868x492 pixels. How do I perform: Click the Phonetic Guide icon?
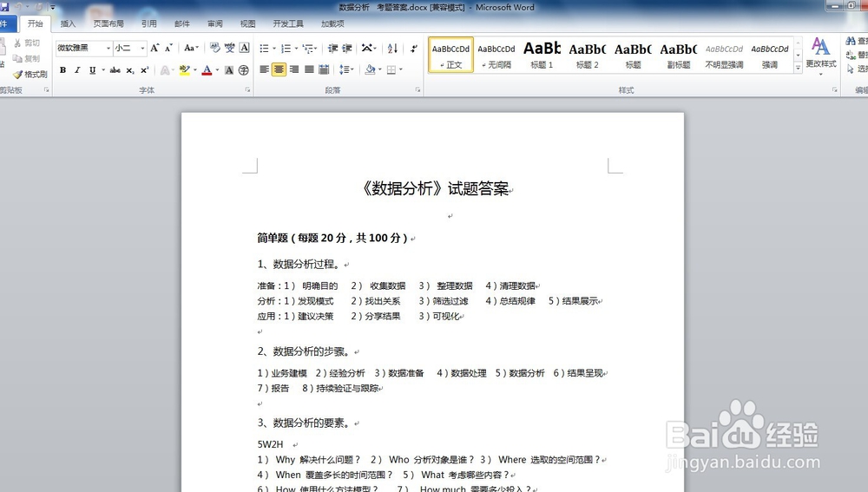[x=229, y=48]
